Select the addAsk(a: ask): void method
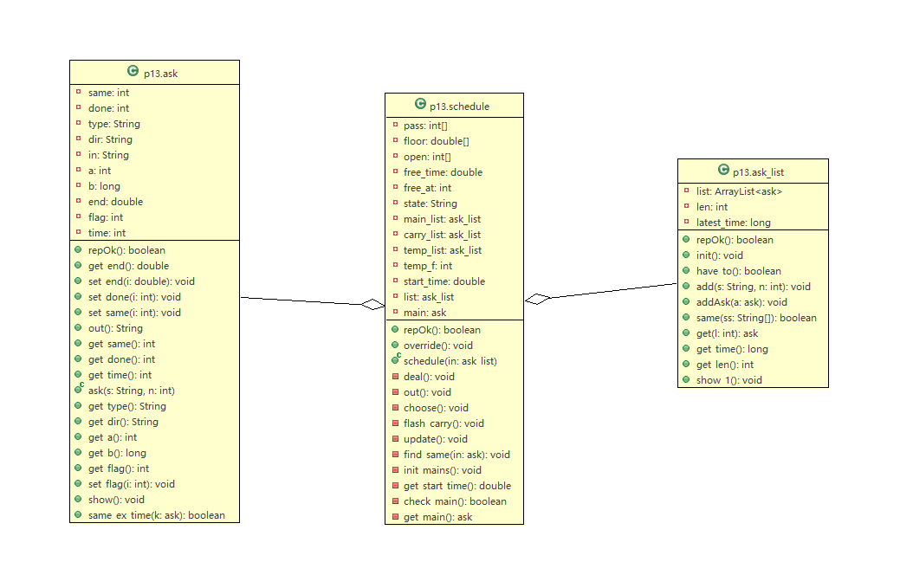The image size is (900, 588). pyautogui.click(x=741, y=302)
